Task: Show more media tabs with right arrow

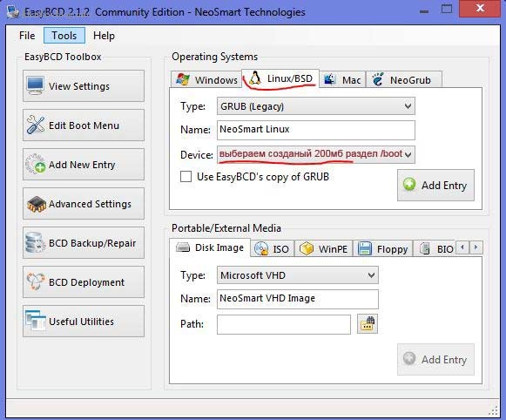Action: [x=476, y=247]
